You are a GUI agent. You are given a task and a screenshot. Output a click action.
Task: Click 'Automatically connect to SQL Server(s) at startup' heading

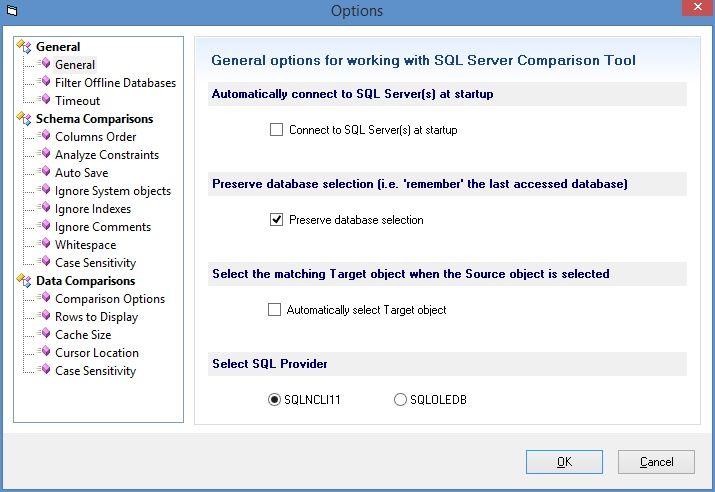pos(352,93)
